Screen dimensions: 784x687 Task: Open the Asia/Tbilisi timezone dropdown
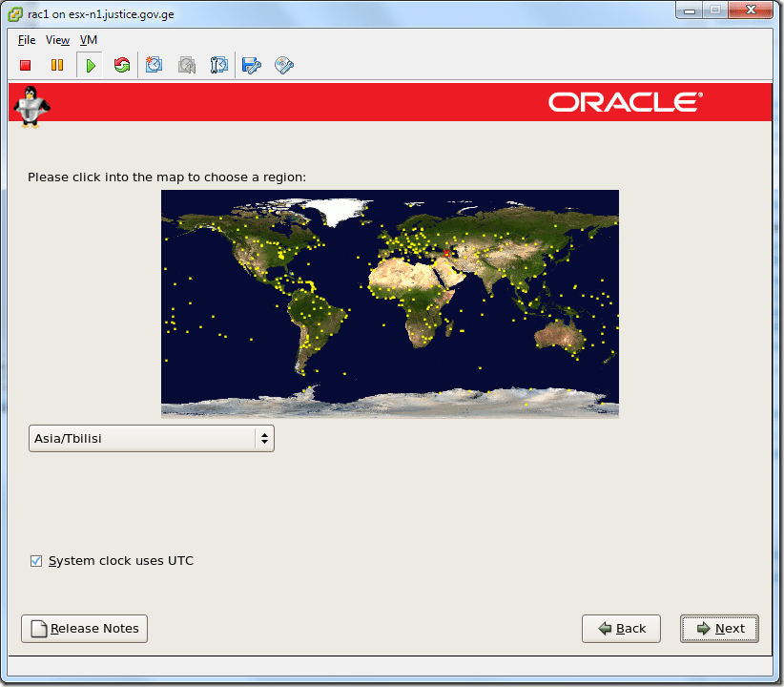tap(143, 438)
